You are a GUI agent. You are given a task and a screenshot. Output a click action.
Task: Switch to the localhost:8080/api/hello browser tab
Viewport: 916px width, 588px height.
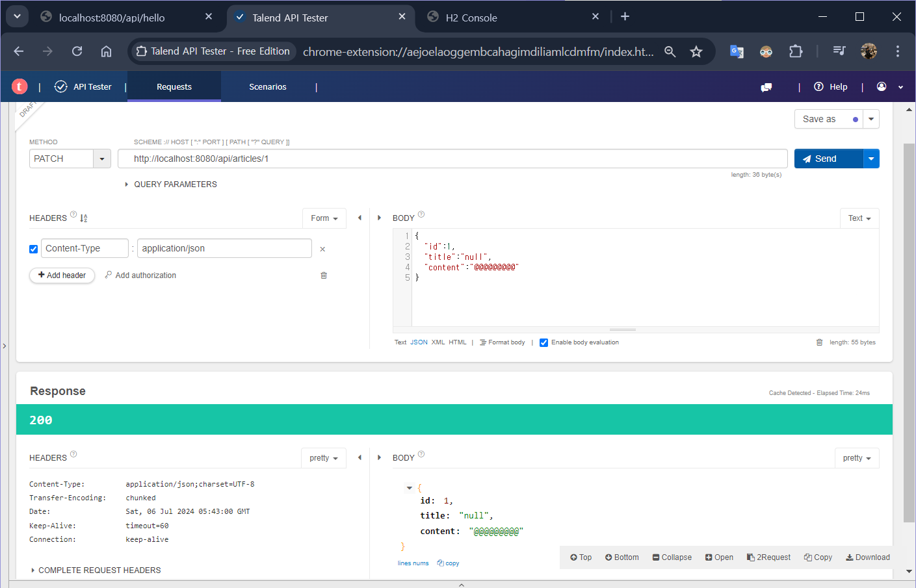(x=127, y=18)
